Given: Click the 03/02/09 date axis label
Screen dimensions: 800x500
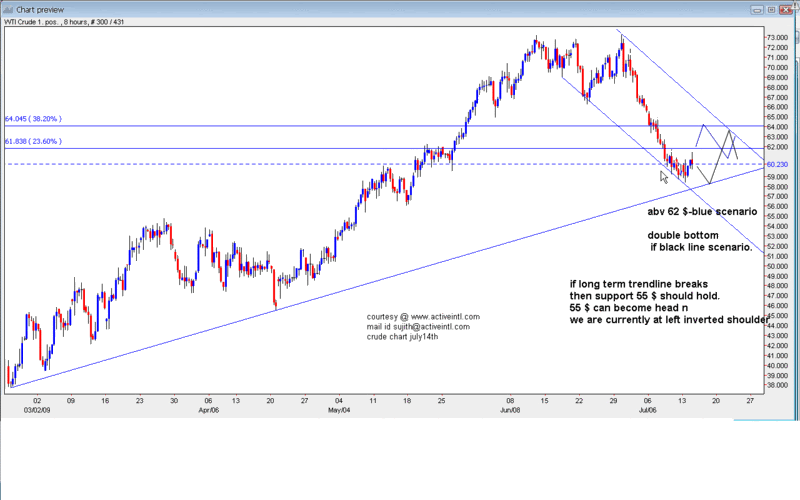Looking at the screenshot, I should pyautogui.click(x=17, y=409).
